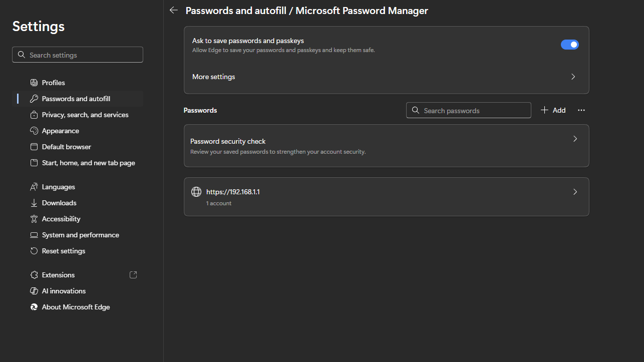
Task: Click the '1 account' text under 192.168.1.1
Action: (219, 203)
